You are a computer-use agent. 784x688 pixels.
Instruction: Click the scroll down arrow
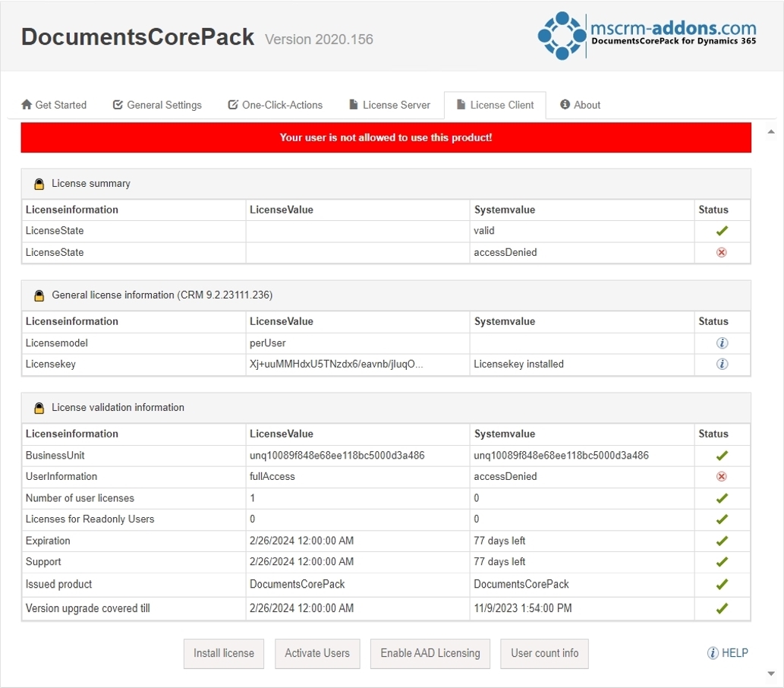point(771,674)
